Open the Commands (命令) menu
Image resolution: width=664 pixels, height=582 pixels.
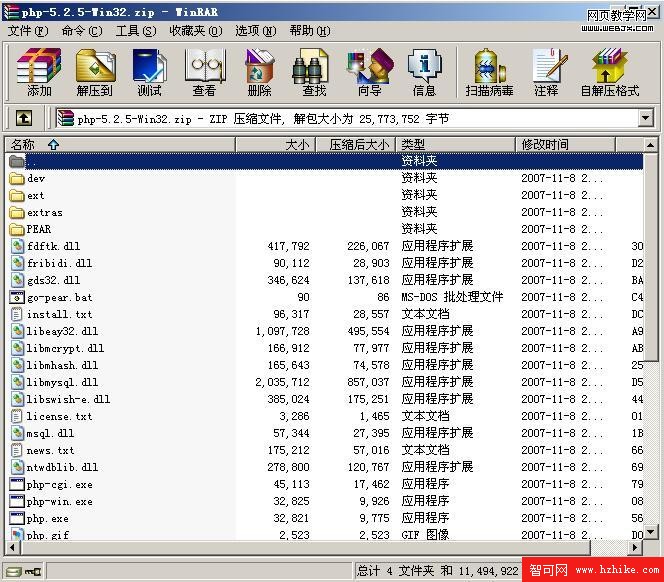tap(82, 31)
